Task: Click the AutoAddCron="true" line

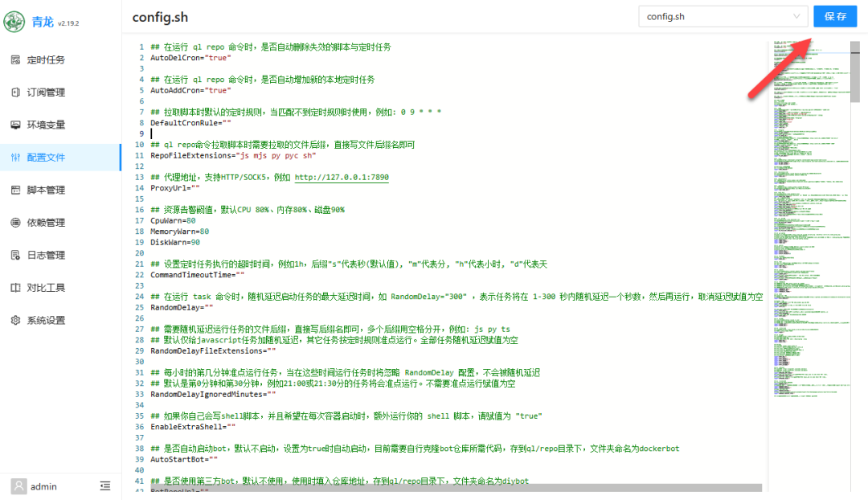Action: pyautogui.click(x=191, y=90)
